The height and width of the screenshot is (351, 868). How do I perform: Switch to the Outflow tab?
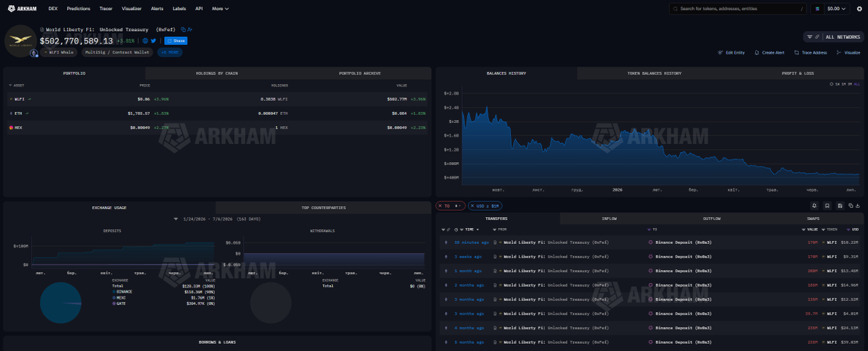[712, 219]
